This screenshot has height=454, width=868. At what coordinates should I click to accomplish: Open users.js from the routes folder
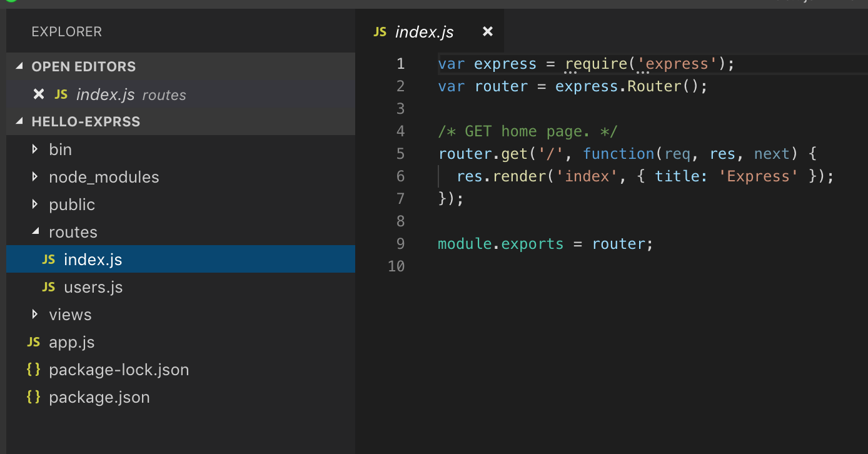pos(93,287)
